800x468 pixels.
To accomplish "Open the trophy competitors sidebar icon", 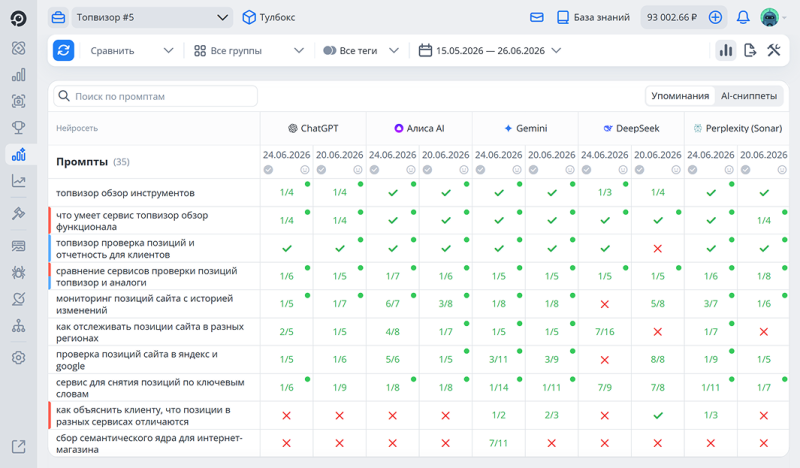I will pyautogui.click(x=18, y=128).
